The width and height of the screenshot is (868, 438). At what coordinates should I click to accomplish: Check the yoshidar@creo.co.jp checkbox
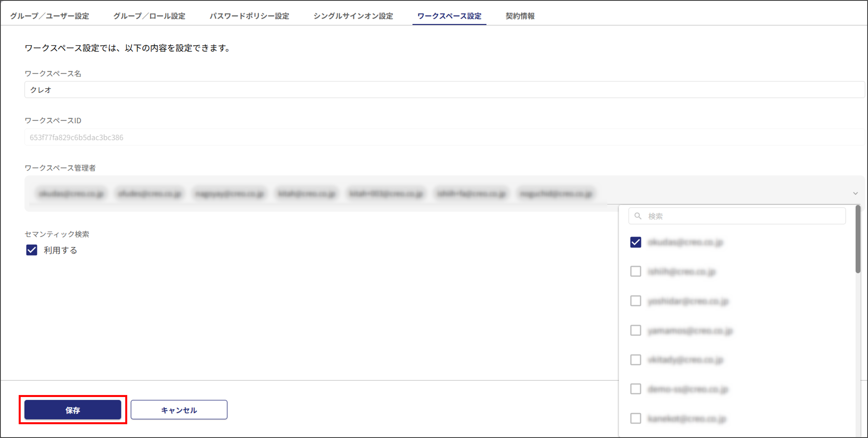coord(635,301)
